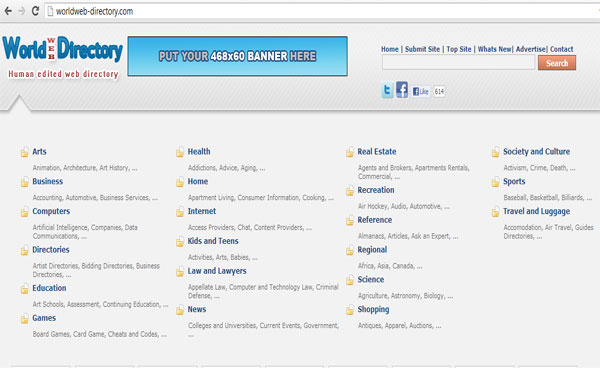Open the Whats New navigation link
Viewport: 600px width, 370px height.
[494, 49]
